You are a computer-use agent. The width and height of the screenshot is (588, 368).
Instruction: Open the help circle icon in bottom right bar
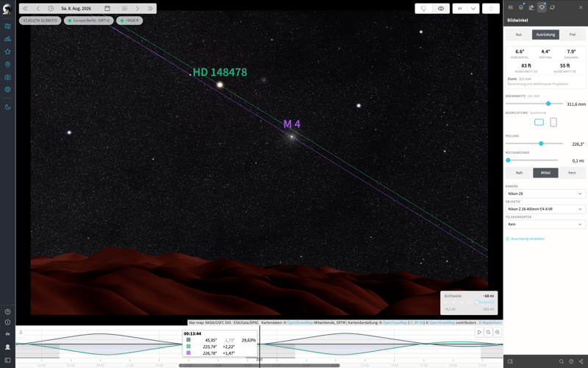click(x=571, y=361)
